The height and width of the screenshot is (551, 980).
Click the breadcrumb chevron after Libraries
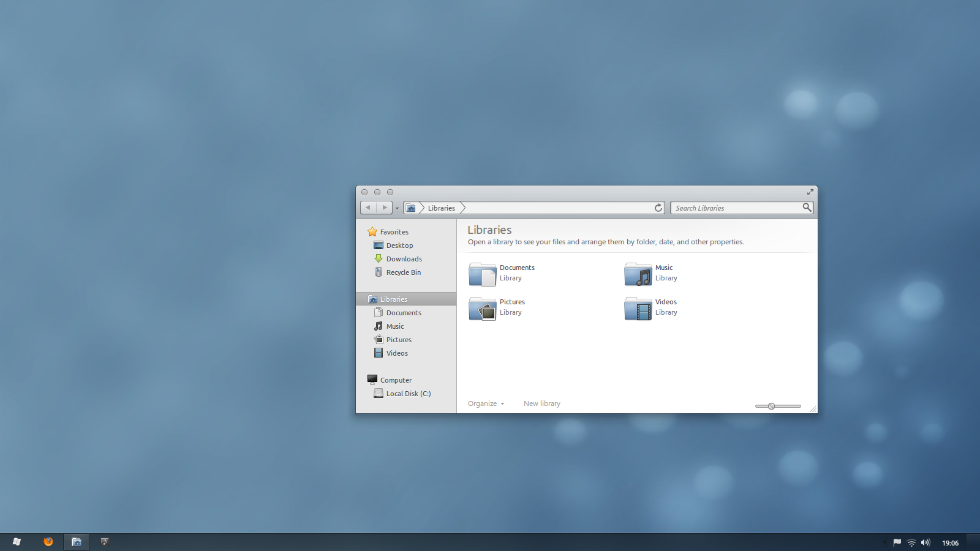[x=463, y=208]
